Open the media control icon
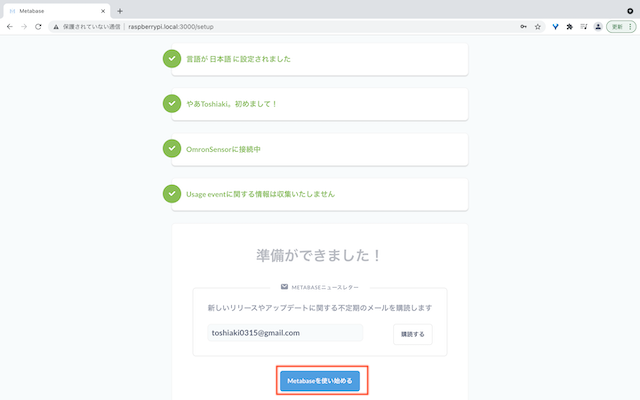 pos(584,27)
